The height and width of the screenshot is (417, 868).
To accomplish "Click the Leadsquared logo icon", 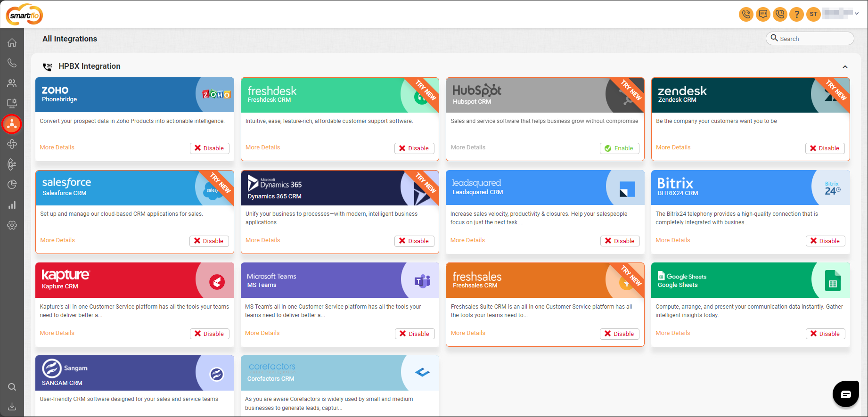I will tap(627, 189).
